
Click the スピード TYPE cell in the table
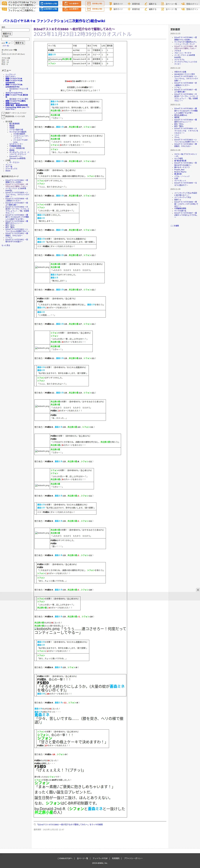(96, 55)
